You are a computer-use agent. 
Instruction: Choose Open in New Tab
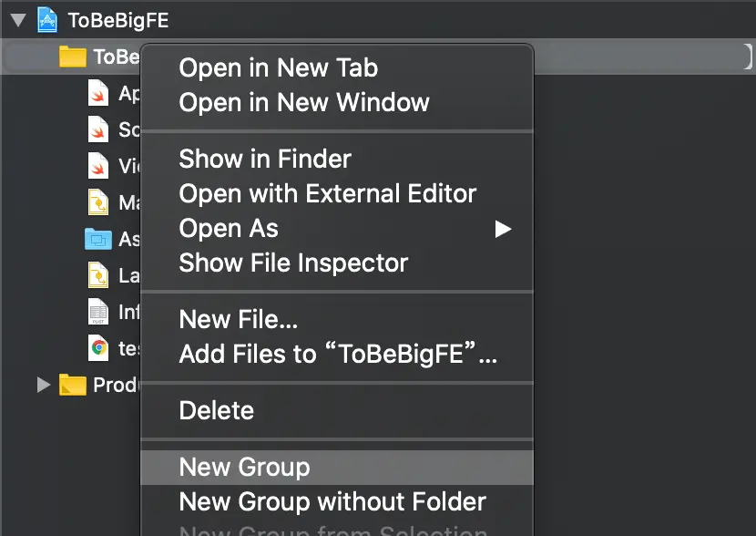[278, 67]
